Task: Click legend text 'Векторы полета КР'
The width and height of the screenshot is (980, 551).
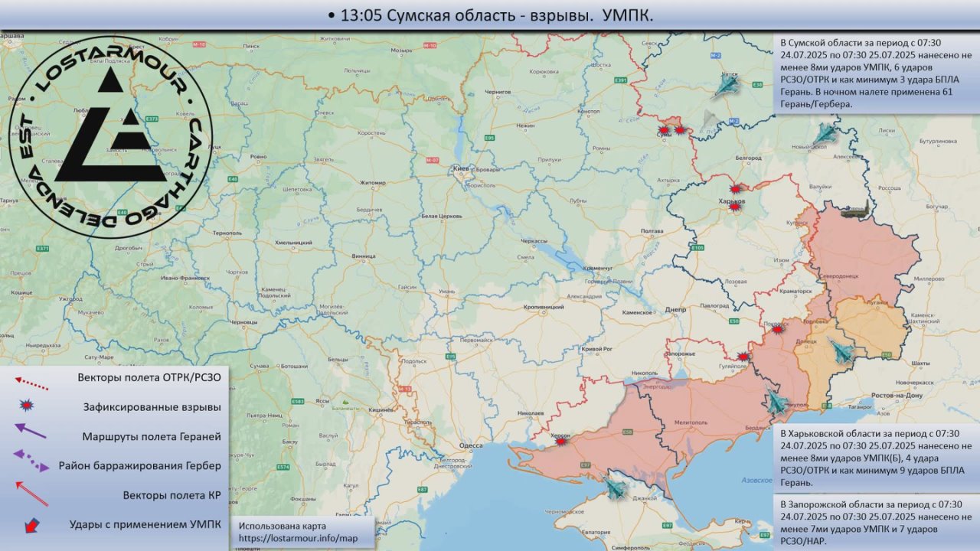Action: (x=172, y=495)
